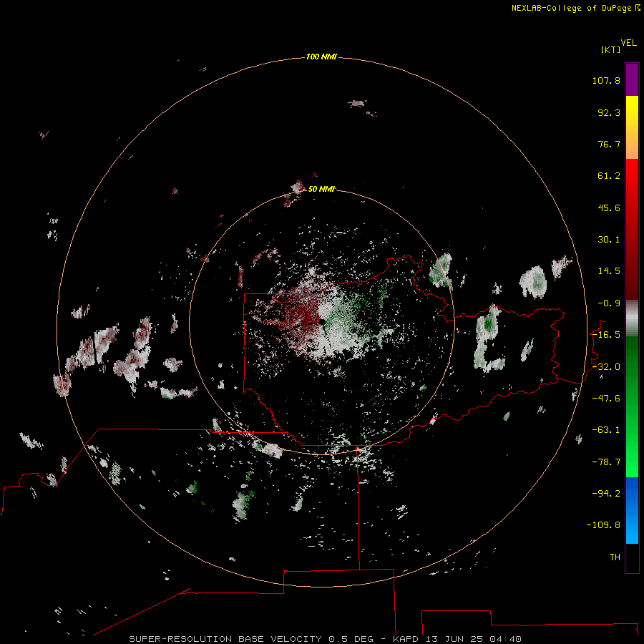Viewport: 644px width, 644px height.
Task: Select the 107.8 legend value
Action: 606,80
